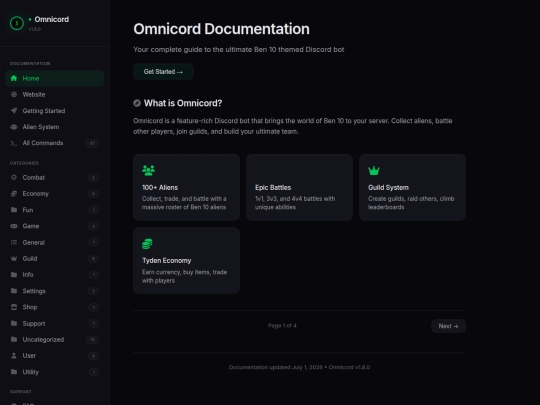Open the User category
This screenshot has width=540, height=405.
(x=54, y=355)
